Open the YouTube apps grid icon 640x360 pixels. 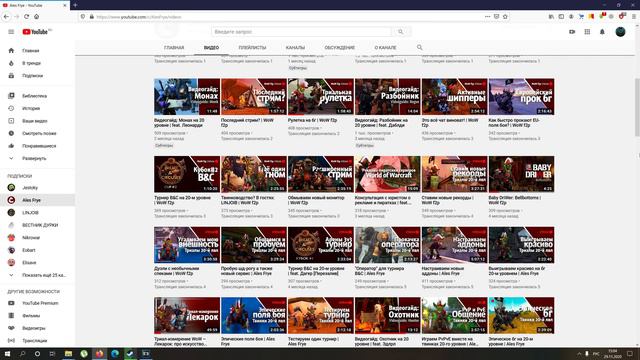point(587,32)
